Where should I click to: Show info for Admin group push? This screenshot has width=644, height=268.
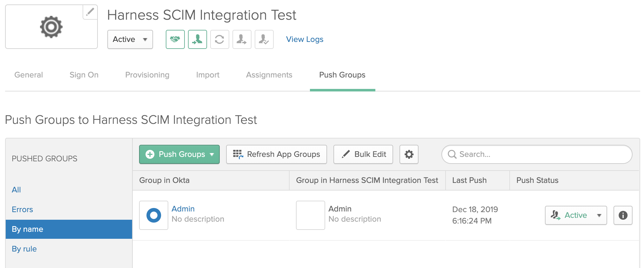click(623, 215)
